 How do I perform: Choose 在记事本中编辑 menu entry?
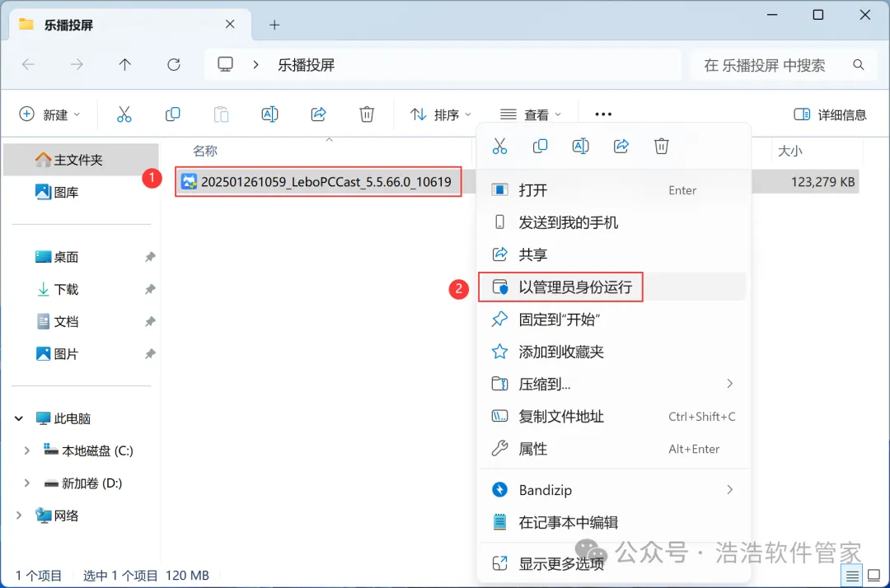pyautogui.click(x=613, y=521)
